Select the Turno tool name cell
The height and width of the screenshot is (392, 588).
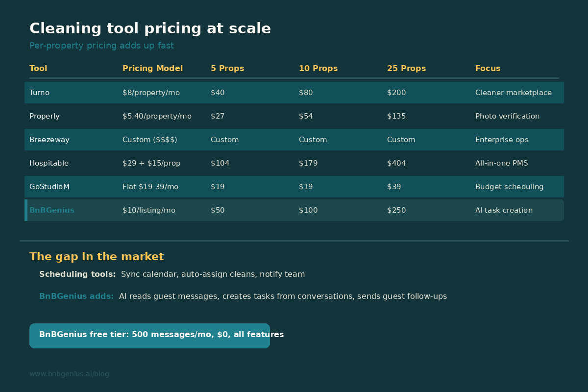coord(39,93)
